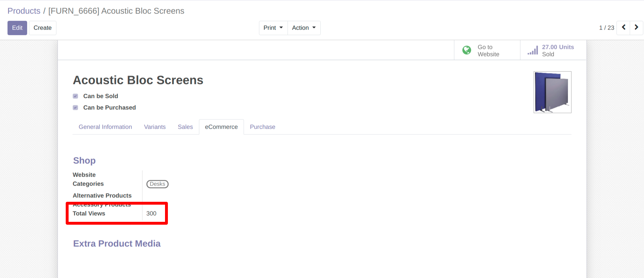This screenshot has height=278, width=644.
Task: Switch to the Purchase tab
Action: pyautogui.click(x=262, y=127)
